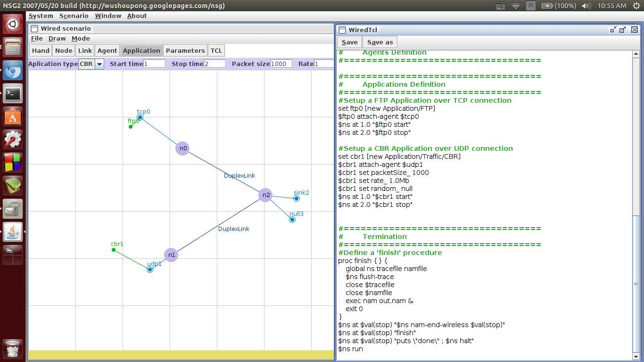Click the keyboard indicator in top panel

coord(501,6)
